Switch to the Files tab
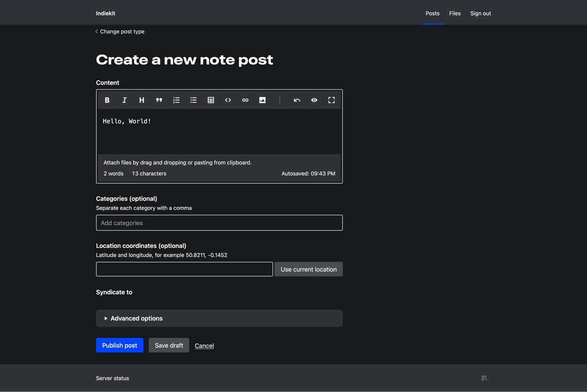 (x=454, y=13)
